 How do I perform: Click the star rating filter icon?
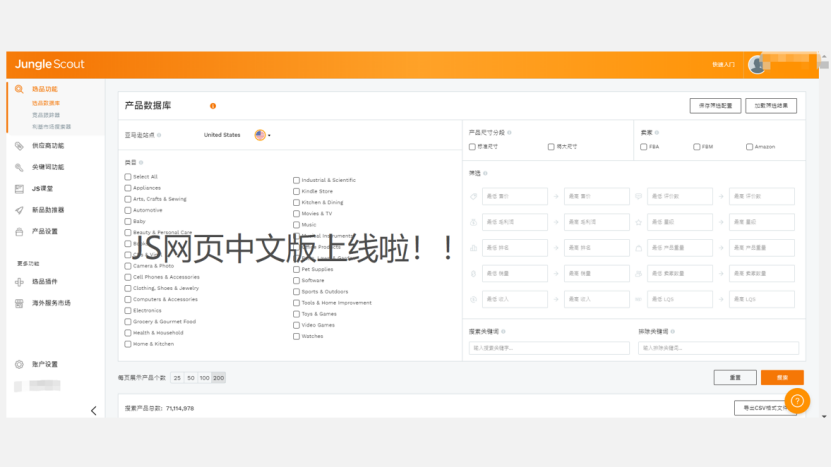click(x=639, y=222)
